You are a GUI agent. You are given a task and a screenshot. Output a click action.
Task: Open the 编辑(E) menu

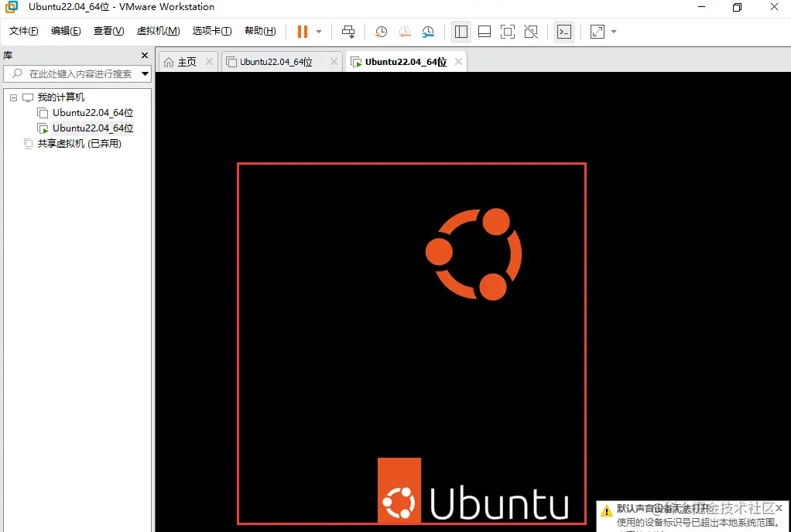click(x=66, y=31)
